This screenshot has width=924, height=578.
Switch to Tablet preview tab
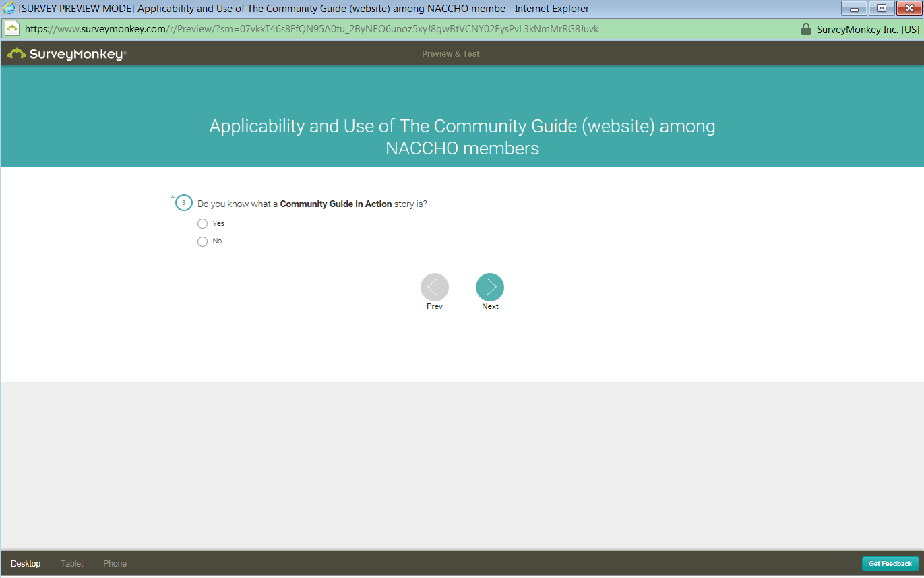pos(72,564)
